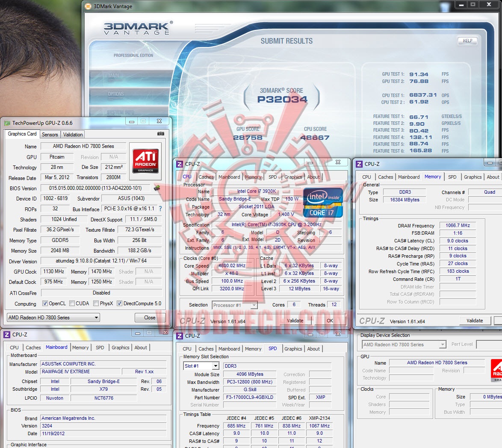Click the CPU-Z Memory window title icon
This screenshot has height=448, width=502.
(x=359, y=164)
